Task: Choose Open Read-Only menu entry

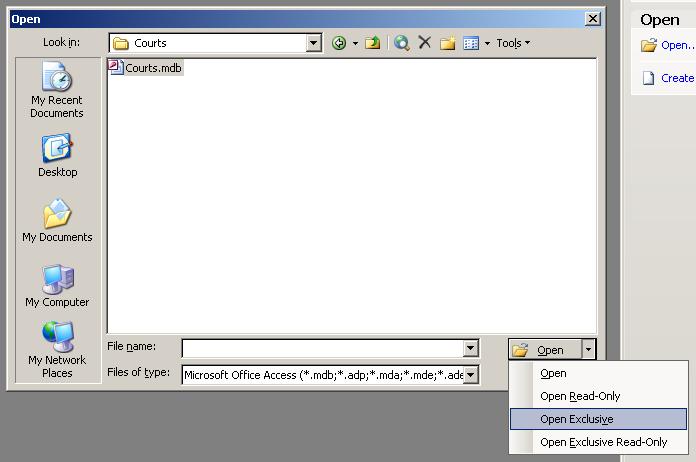Action: 598,396
